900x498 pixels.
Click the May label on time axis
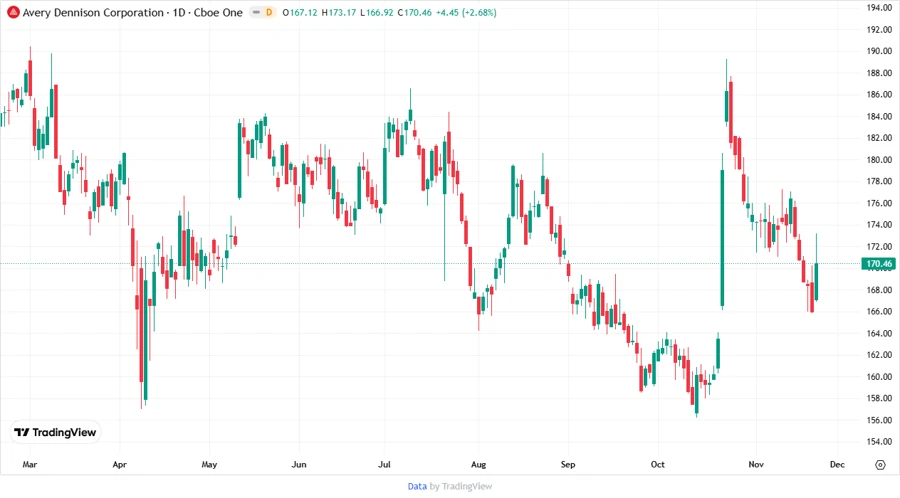tap(210, 464)
